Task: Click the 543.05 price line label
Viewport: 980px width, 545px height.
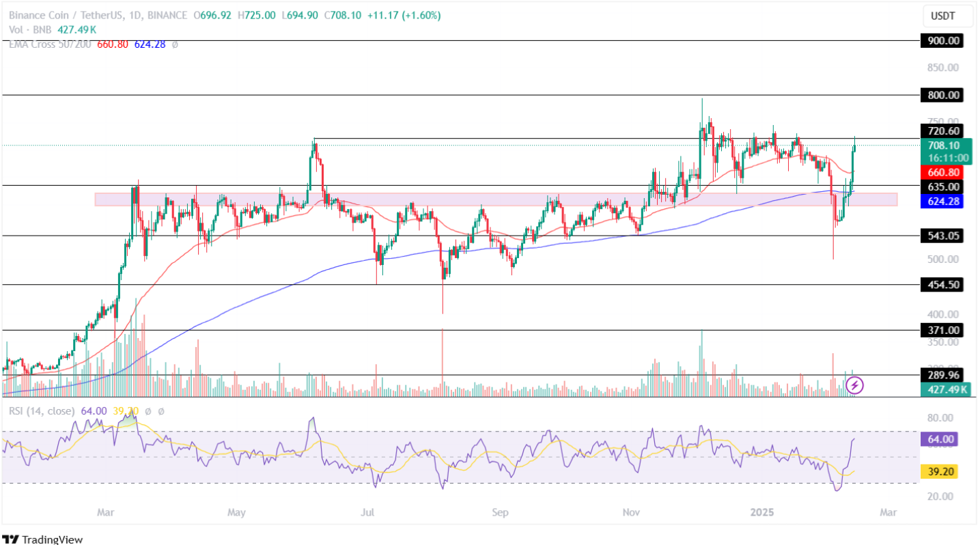Action: pyautogui.click(x=942, y=236)
